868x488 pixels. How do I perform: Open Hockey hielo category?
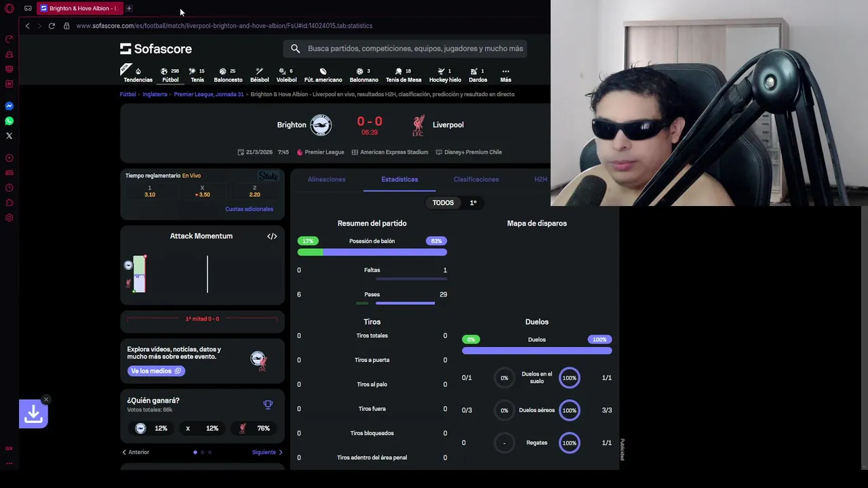(445, 75)
